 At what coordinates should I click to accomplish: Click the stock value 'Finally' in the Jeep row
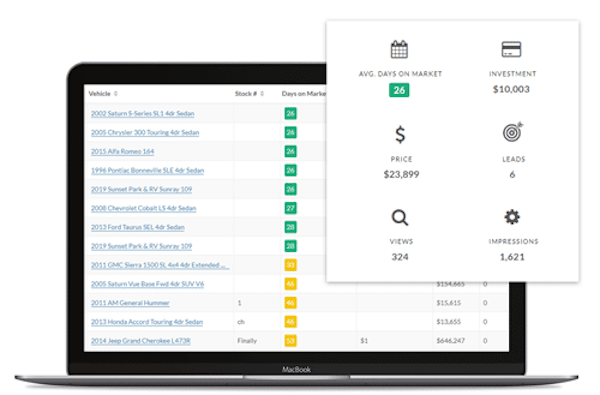(x=247, y=341)
